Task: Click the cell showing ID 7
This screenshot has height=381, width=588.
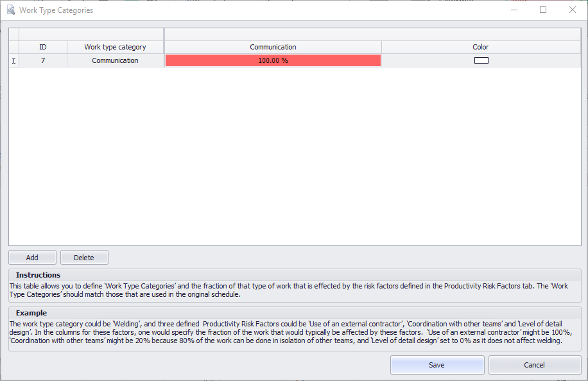Action: [43, 60]
